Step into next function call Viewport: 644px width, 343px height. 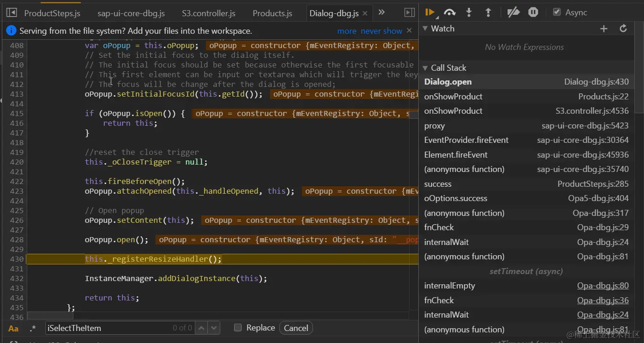pyautogui.click(x=469, y=12)
